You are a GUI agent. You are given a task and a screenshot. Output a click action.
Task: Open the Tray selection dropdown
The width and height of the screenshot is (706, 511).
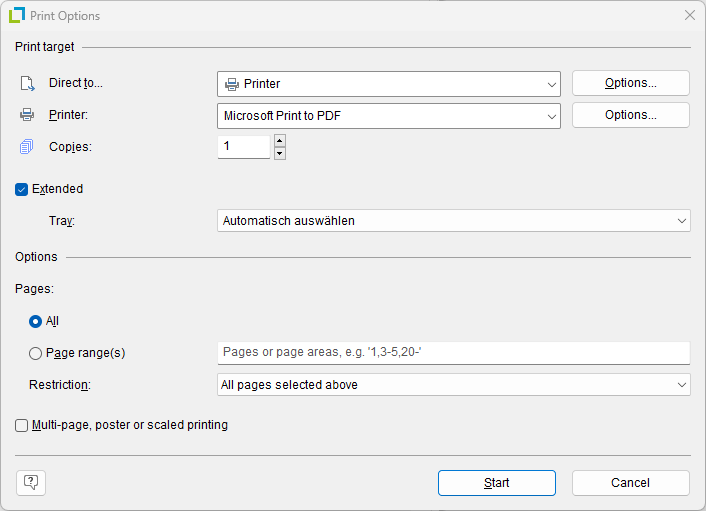click(x=454, y=220)
